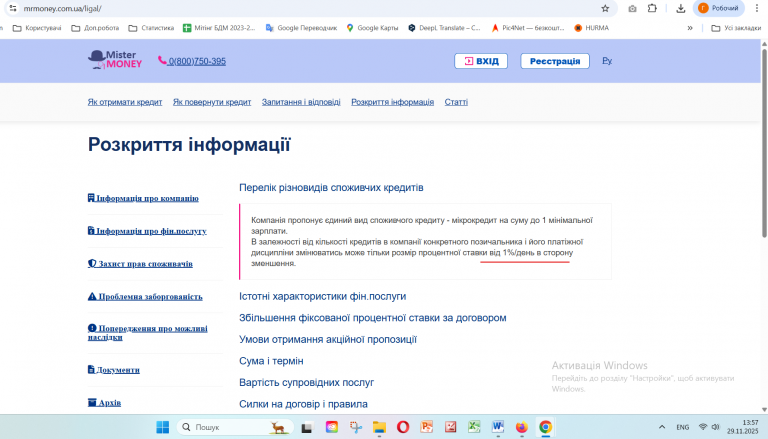Open Chrome three-dot menu
The height and width of the screenshot is (439, 768).
pos(757,8)
